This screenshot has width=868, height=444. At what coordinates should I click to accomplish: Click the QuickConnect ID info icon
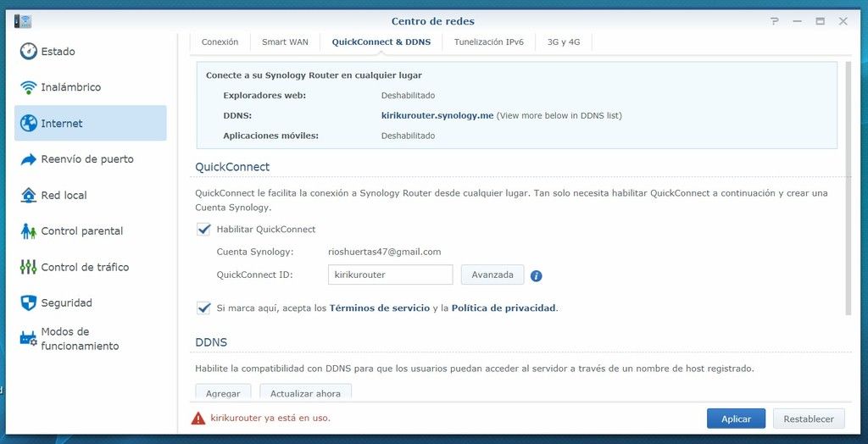(x=536, y=275)
